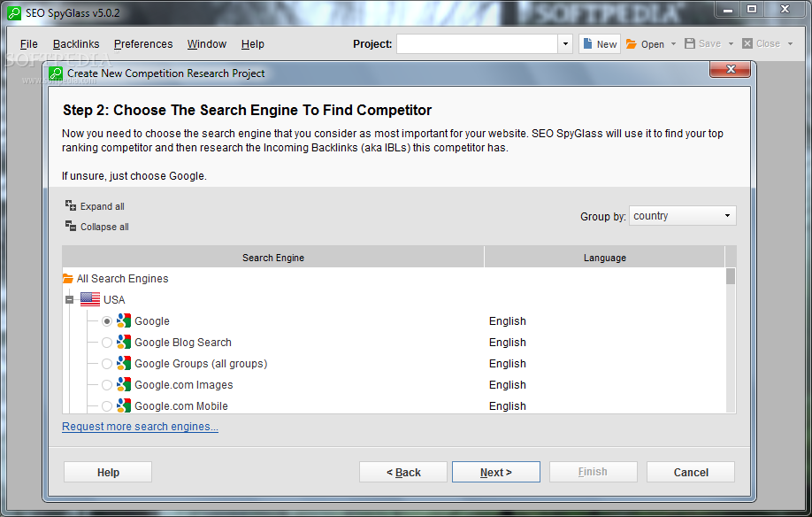Open the dropdown arrow next to Open

673,44
